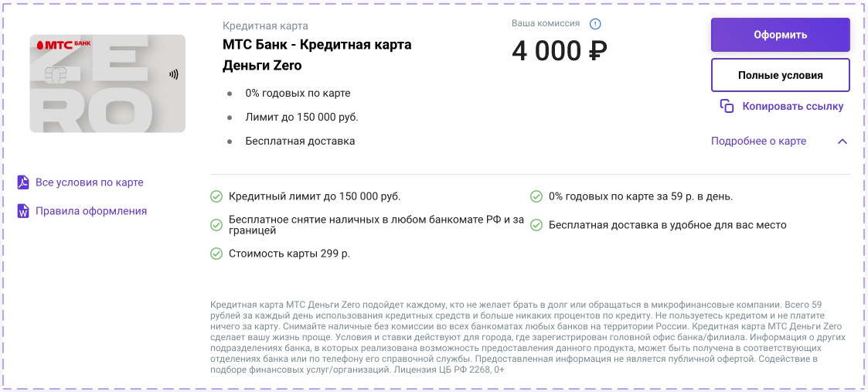The image size is (868, 392).
Task: Click the commission info icon
Action: pos(595,24)
